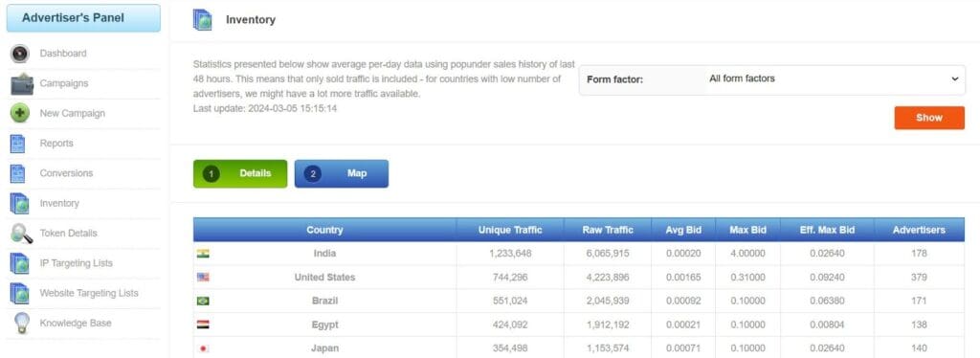The height and width of the screenshot is (358, 980).
Task: Click India max bid value 4.00000
Action: point(747,254)
